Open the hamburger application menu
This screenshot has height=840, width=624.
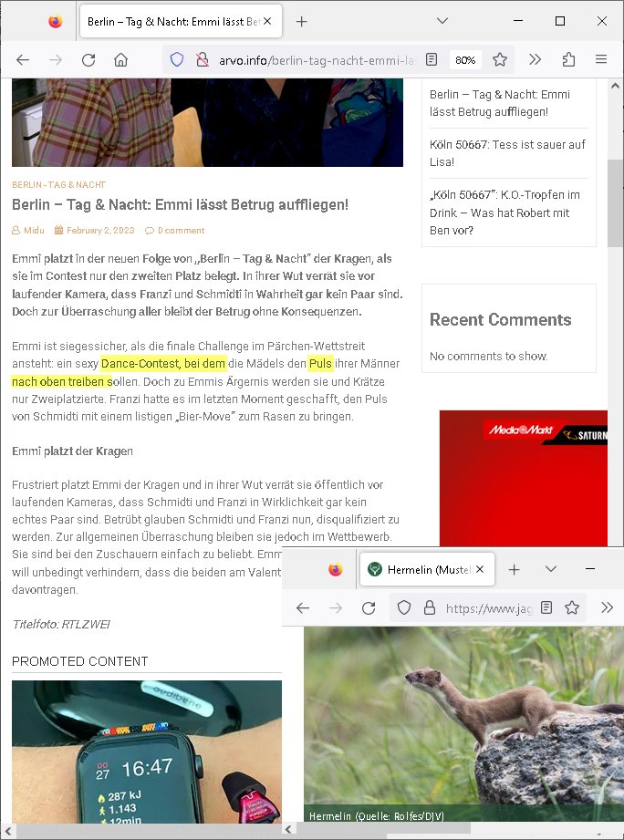(601, 59)
